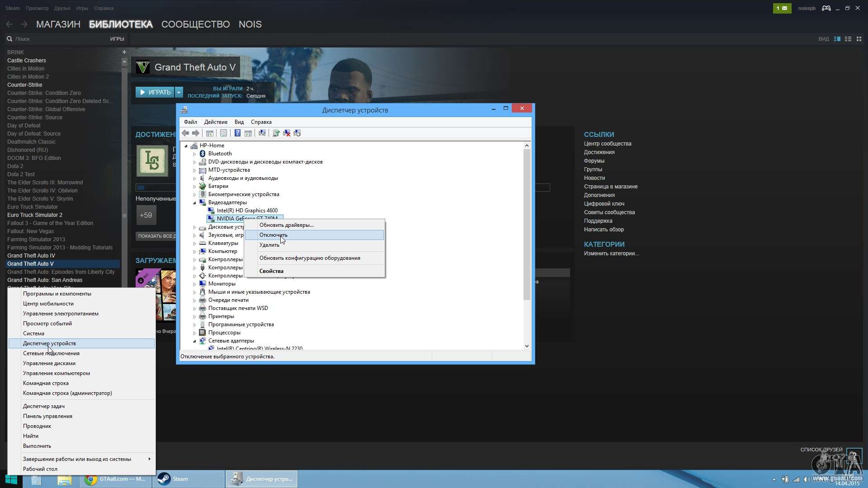Choose Обновить драйверы... in context menu
868x488 pixels.
tap(315, 225)
